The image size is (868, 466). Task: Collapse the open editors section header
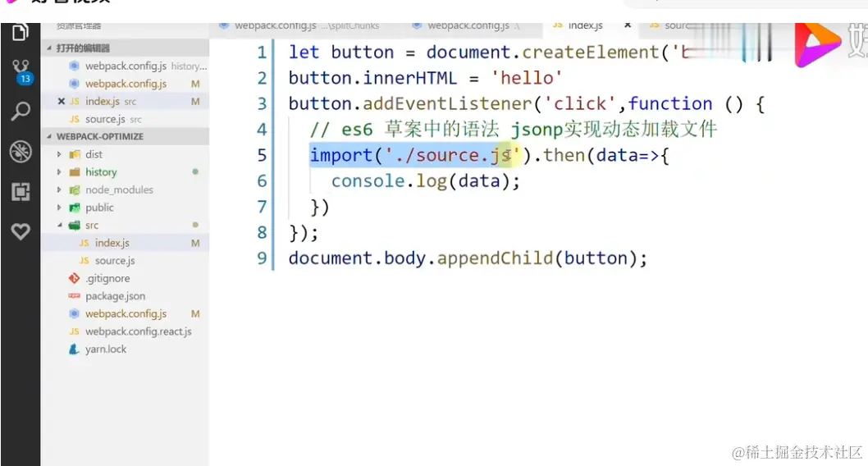click(x=125, y=48)
